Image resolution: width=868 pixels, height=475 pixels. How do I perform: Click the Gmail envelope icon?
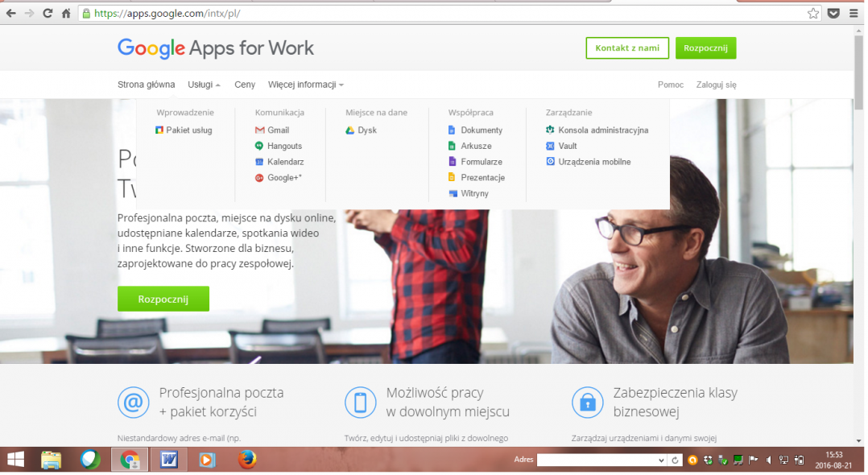tap(259, 130)
